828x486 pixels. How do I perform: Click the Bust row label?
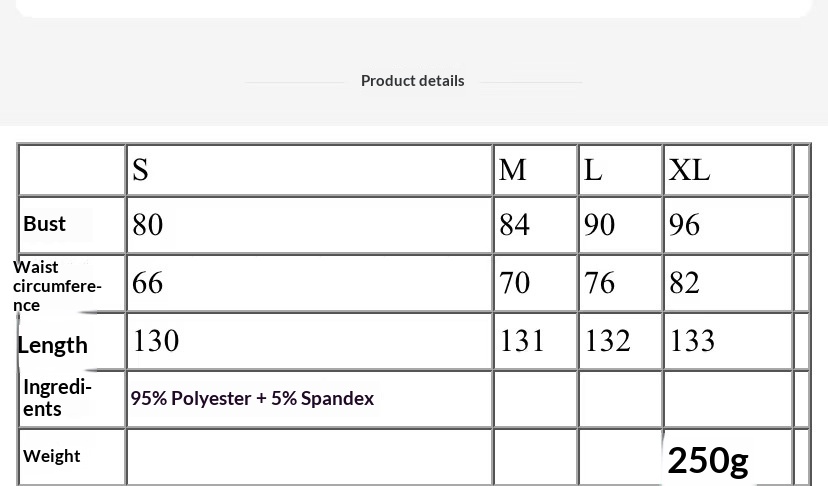tap(45, 224)
